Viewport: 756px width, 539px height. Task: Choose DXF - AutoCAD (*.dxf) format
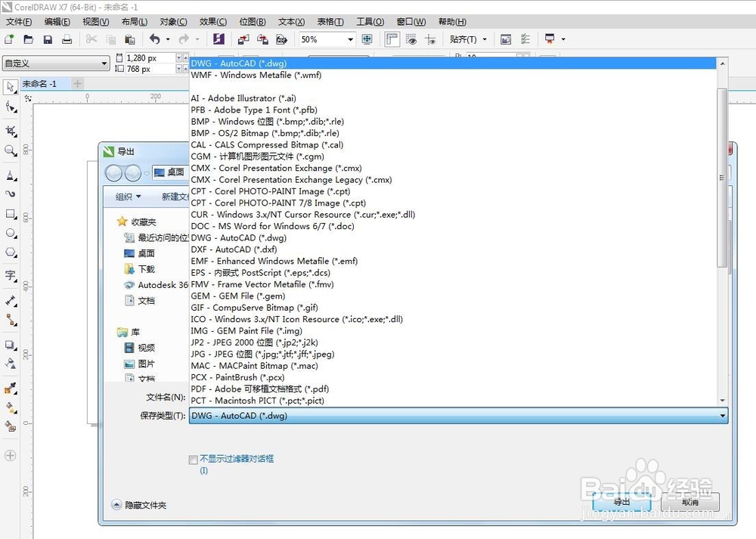click(453, 249)
